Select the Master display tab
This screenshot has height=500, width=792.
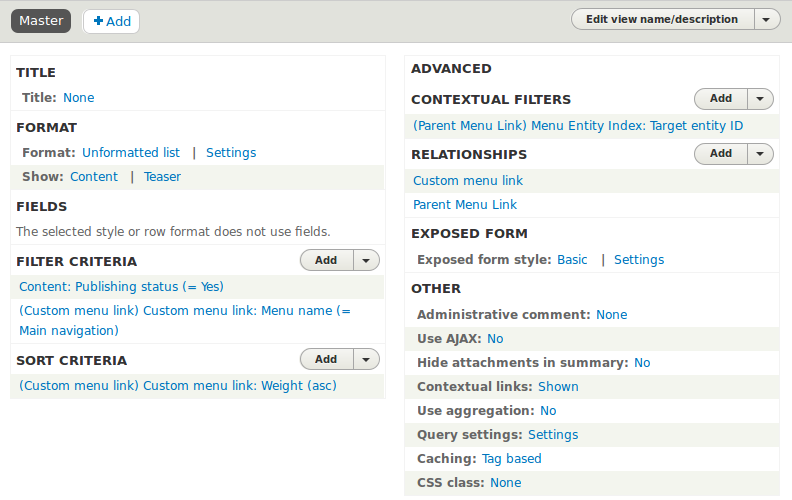pos(41,21)
